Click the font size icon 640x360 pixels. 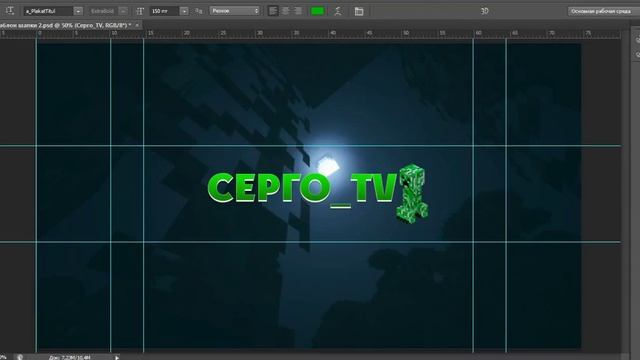(x=140, y=11)
